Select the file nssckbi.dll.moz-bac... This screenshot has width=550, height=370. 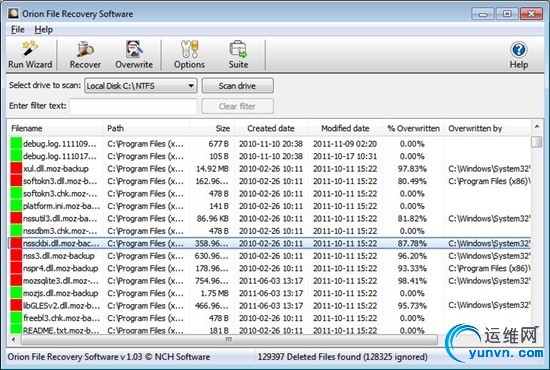click(x=61, y=243)
